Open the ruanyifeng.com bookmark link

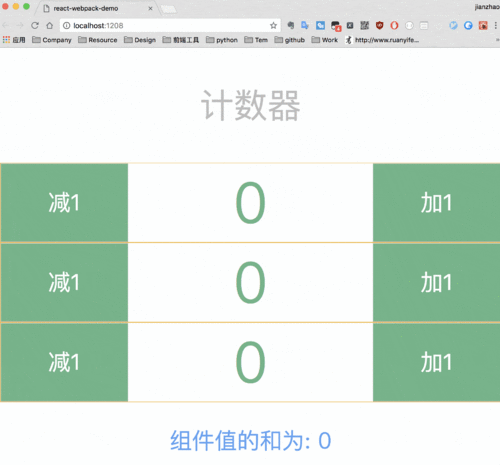[x=382, y=40]
